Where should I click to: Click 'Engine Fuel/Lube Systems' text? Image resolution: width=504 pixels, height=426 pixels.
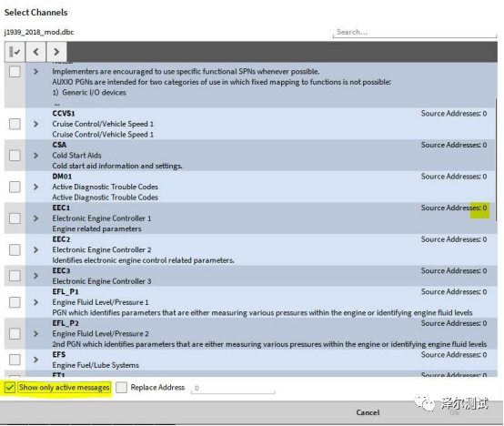(96, 365)
